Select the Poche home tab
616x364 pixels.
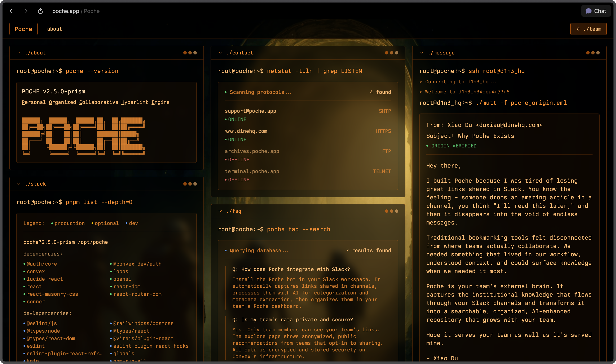(x=23, y=29)
